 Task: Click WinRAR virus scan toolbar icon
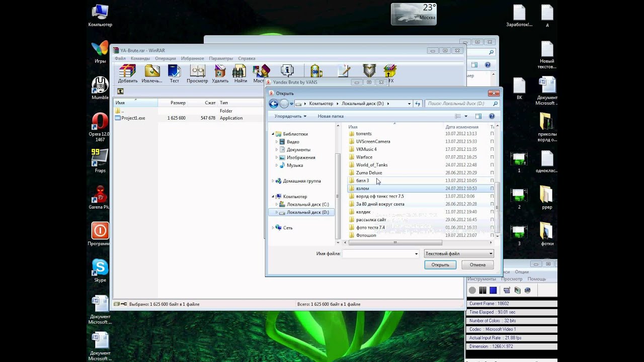(x=316, y=71)
